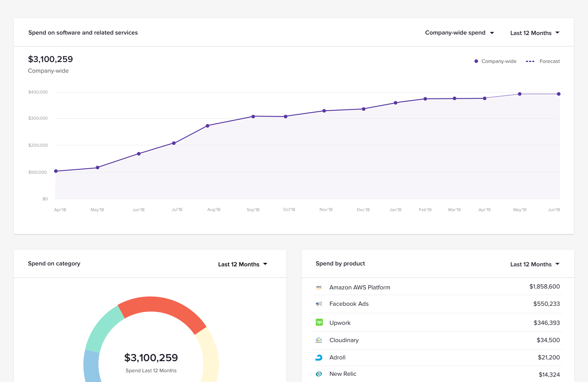Click the Mar'19 data point on chart

coord(455,98)
